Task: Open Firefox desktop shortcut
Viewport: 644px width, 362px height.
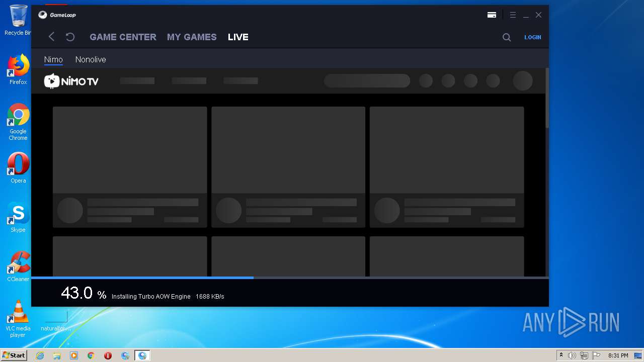Action: [x=18, y=69]
